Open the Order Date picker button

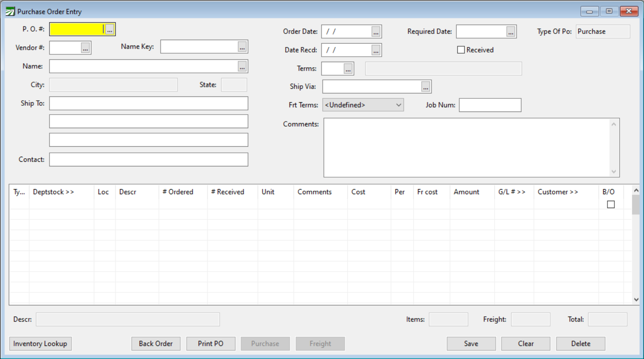click(x=376, y=32)
